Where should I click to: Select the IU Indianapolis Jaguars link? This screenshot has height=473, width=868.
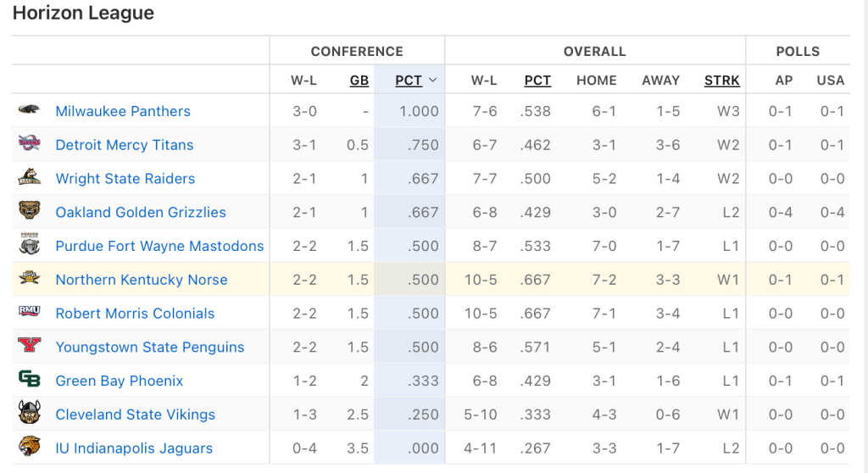click(x=134, y=448)
